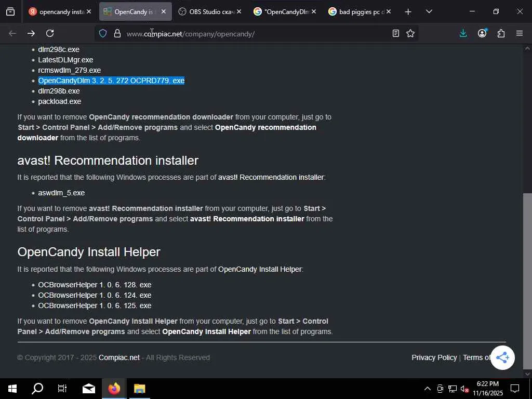Click 'OCBrowserHelper 1. 0. 6. 125. exe' entry
The height and width of the screenshot is (399, 532).
tap(95, 305)
